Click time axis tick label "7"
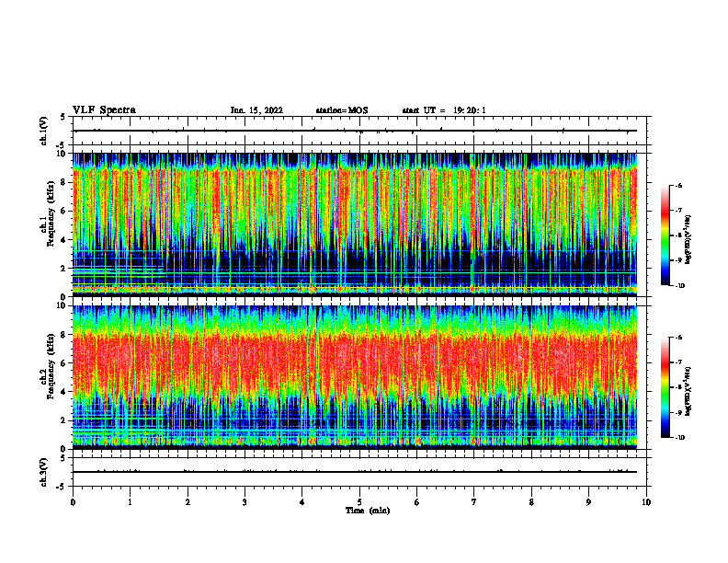This screenshot has height=563, width=728. point(474,502)
